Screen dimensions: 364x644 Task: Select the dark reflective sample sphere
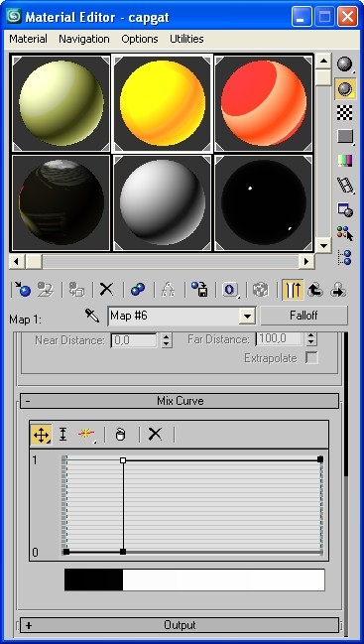tap(61, 202)
